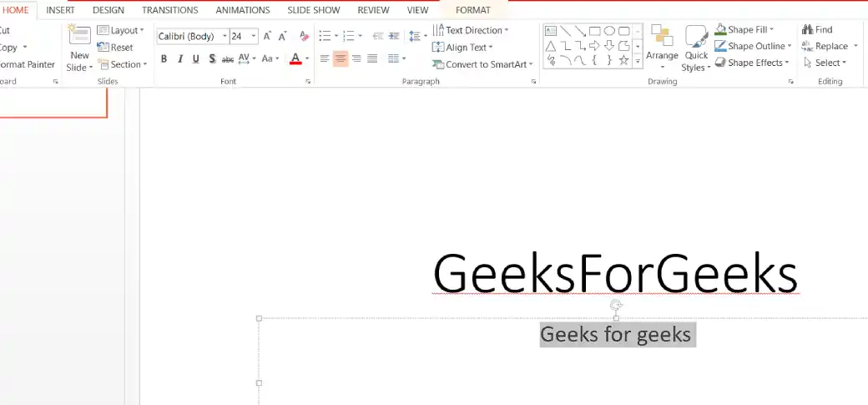Select the elbow arrow connector shape
Viewport: 868px width, 405px height.
pyautogui.click(x=580, y=45)
